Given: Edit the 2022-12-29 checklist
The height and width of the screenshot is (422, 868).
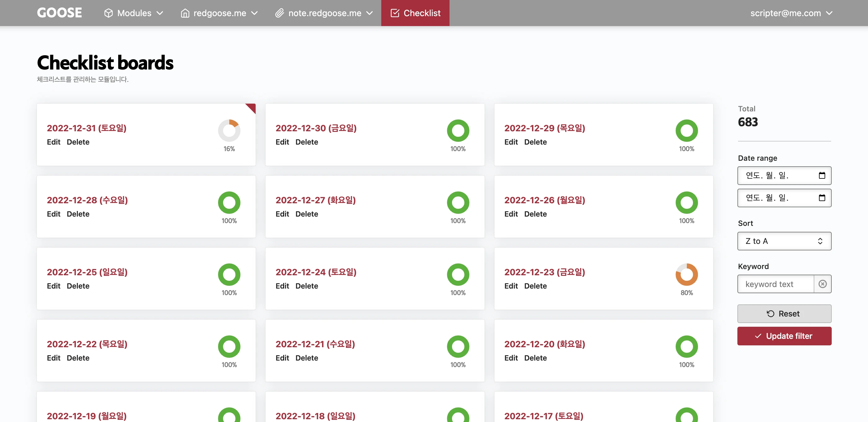Looking at the screenshot, I should [x=511, y=142].
